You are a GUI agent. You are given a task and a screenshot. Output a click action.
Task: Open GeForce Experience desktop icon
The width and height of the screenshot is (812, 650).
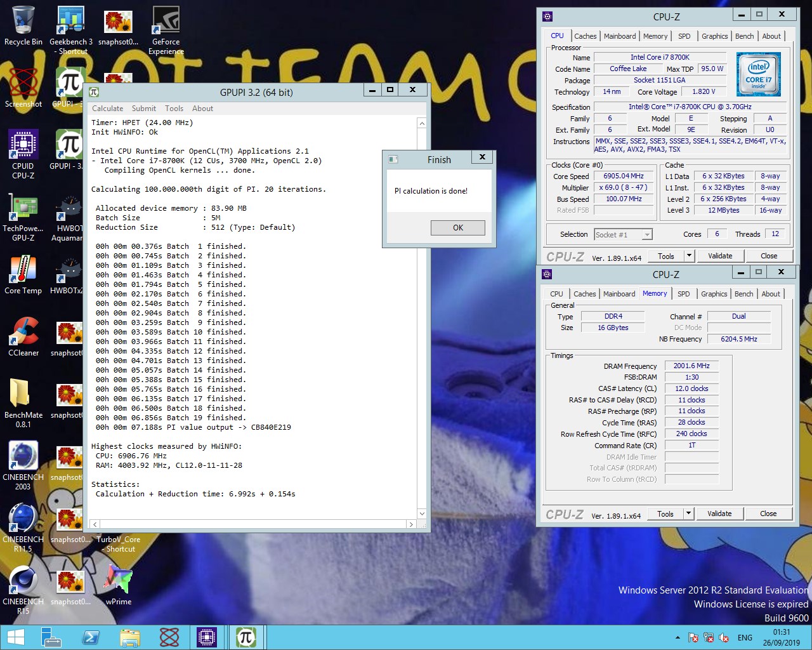166,30
